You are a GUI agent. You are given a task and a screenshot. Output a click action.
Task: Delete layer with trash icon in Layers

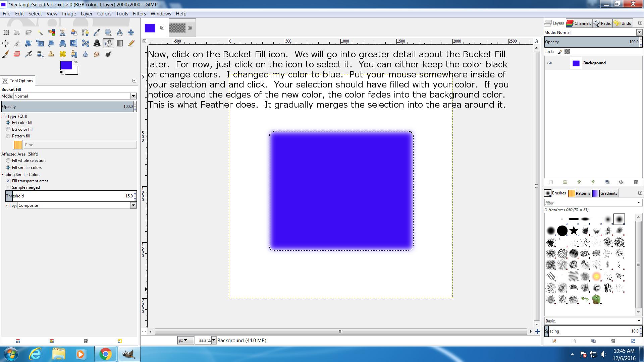(x=635, y=182)
